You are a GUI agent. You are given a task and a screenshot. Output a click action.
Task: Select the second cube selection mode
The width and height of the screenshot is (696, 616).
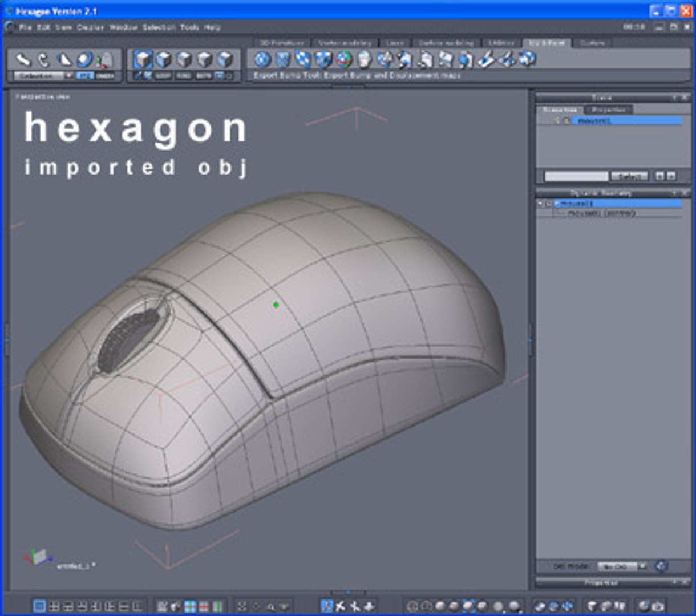164,59
